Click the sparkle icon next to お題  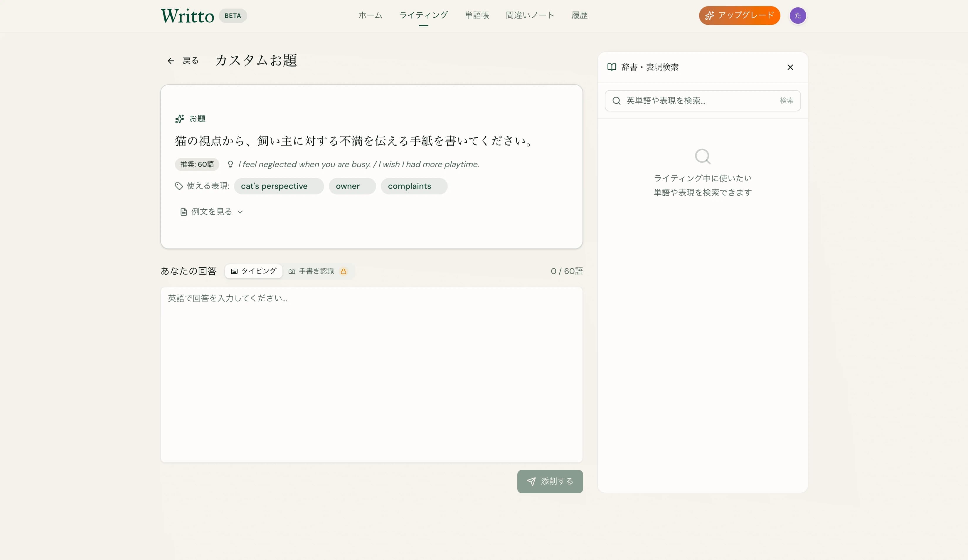pos(179,119)
